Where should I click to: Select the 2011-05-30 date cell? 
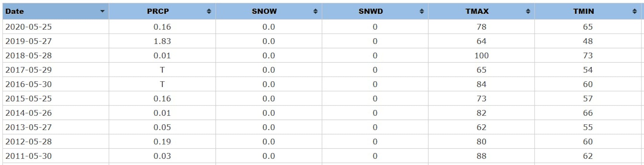click(x=29, y=156)
